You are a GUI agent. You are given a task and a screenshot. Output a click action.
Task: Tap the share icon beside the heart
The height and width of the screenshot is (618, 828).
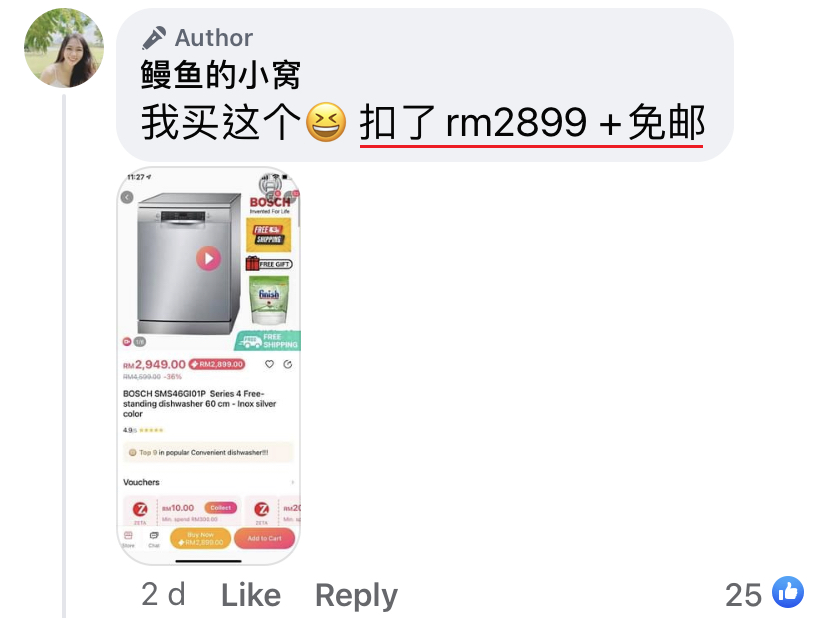click(x=288, y=364)
